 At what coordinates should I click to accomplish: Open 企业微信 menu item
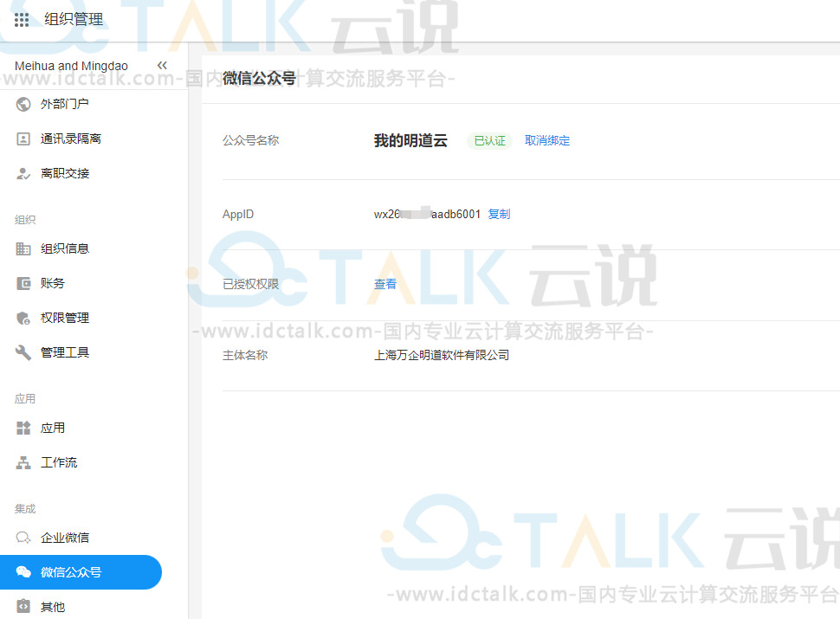click(65, 538)
